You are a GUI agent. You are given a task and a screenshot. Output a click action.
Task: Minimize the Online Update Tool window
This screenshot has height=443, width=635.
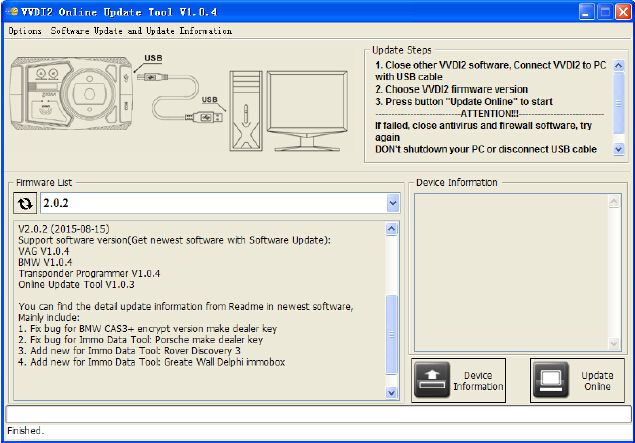586,12
